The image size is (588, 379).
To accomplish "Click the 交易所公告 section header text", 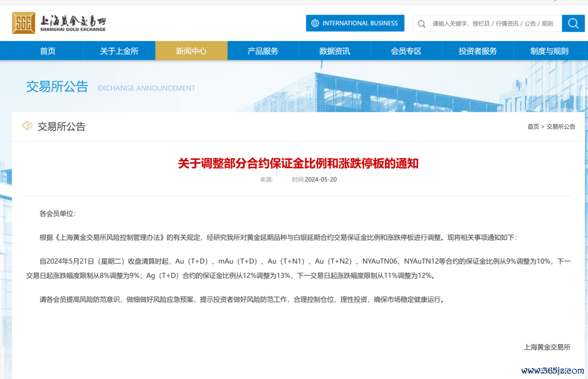I will [x=62, y=127].
